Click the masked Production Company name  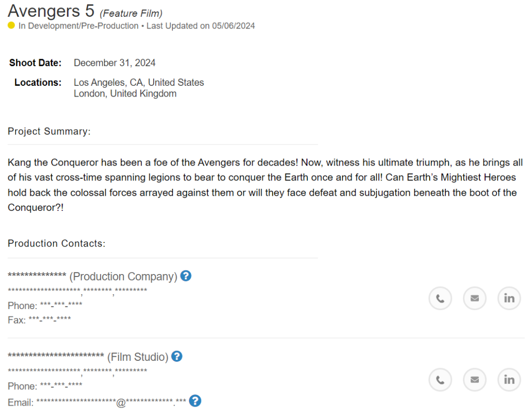(x=37, y=275)
